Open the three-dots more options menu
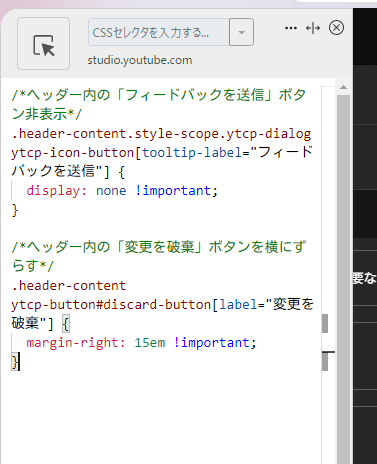The height and width of the screenshot is (464, 377). 291,28
